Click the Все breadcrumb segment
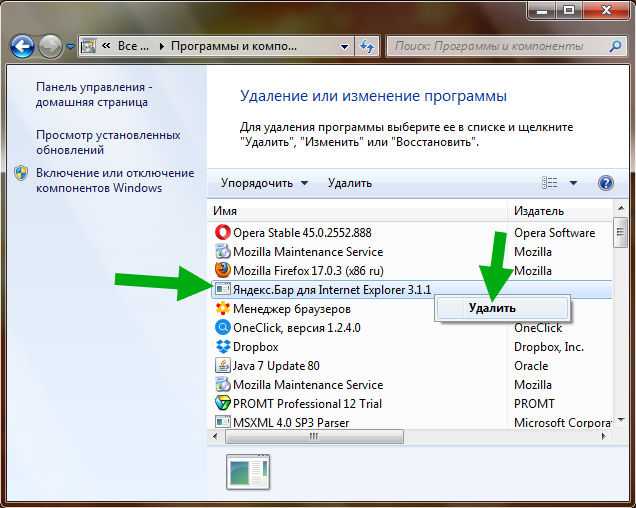This screenshot has width=636, height=508. point(133,46)
